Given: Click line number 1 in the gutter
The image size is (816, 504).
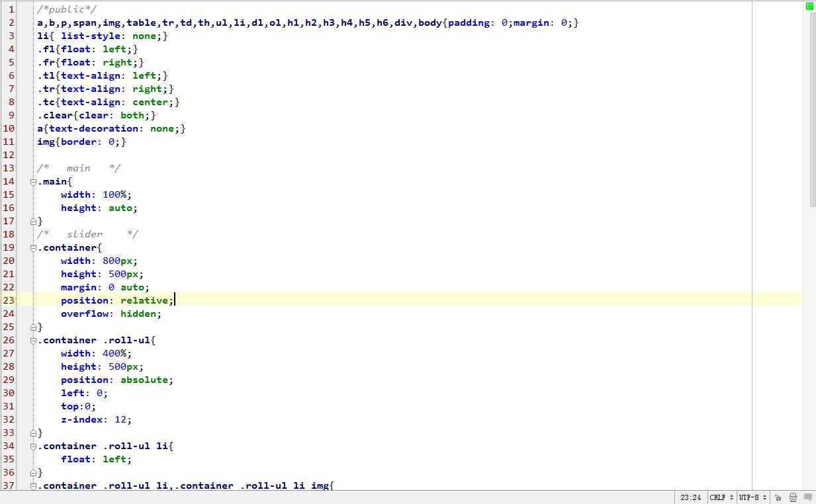Looking at the screenshot, I should click(x=11, y=9).
